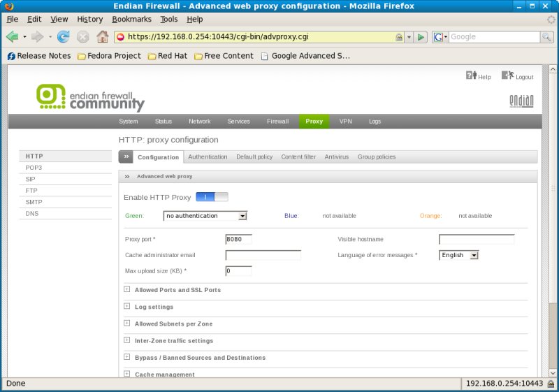The height and width of the screenshot is (392, 559).
Task: Open the View menu
Action: 59,20
